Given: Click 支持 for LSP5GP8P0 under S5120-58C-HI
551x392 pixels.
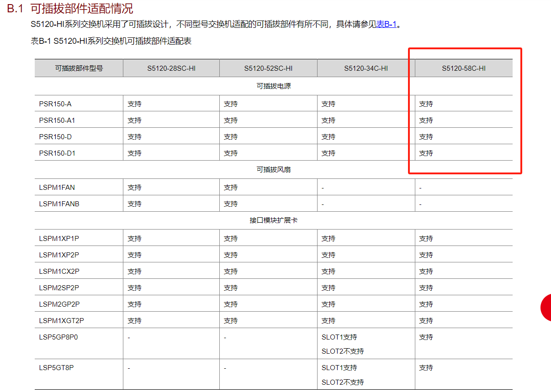Looking at the screenshot, I should [426, 337].
